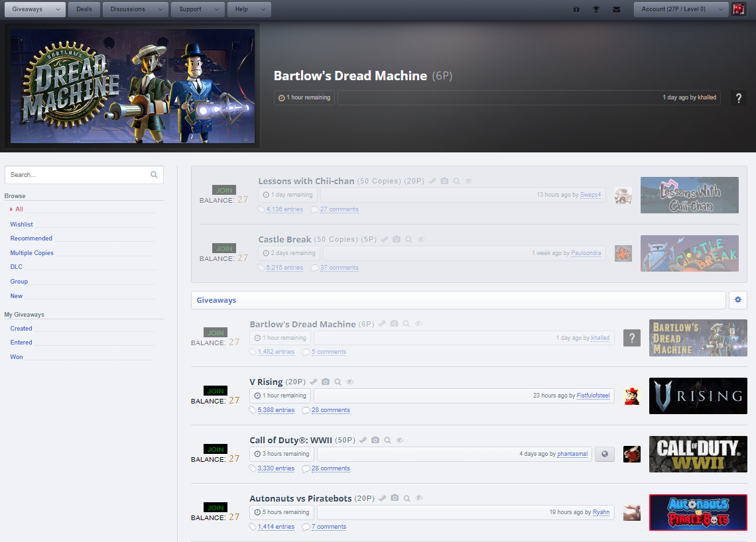Open the trophy icon for won giveaways
756x542 pixels.
point(596,9)
